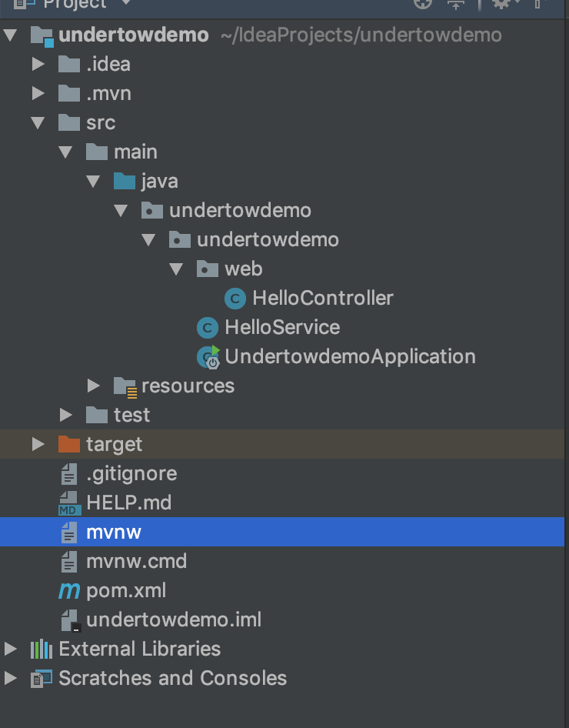Click the HelloController class icon

tap(235, 299)
